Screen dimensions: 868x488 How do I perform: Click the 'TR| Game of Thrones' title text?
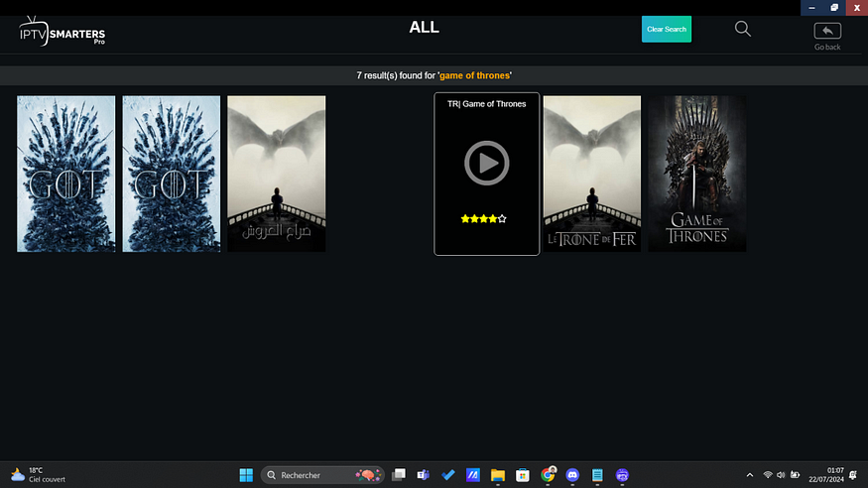pos(487,104)
